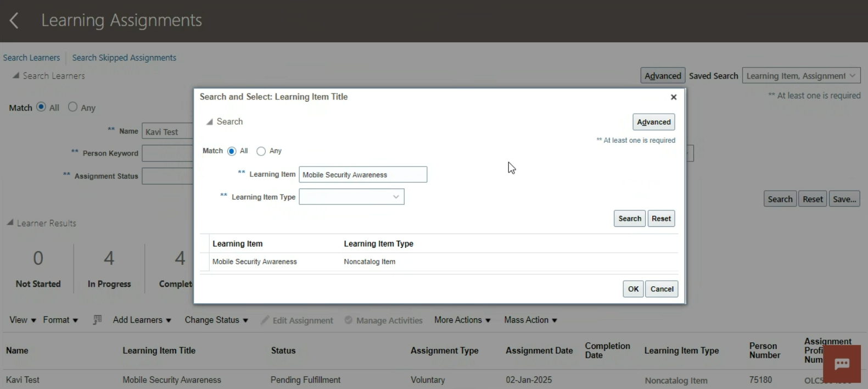Select the All match radio in dialog
The height and width of the screenshot is (389, 868).
232,151
